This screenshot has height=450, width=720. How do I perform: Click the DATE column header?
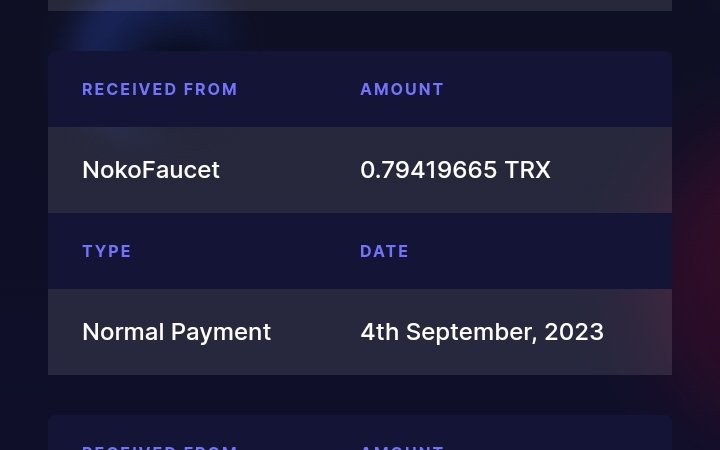(x=384, y=251)
